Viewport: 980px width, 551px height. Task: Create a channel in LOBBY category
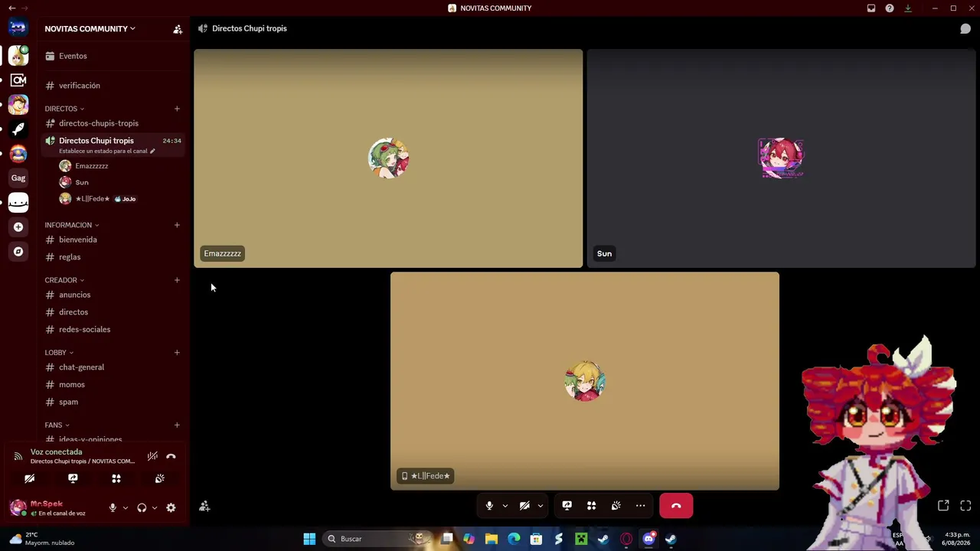point(177,353)
